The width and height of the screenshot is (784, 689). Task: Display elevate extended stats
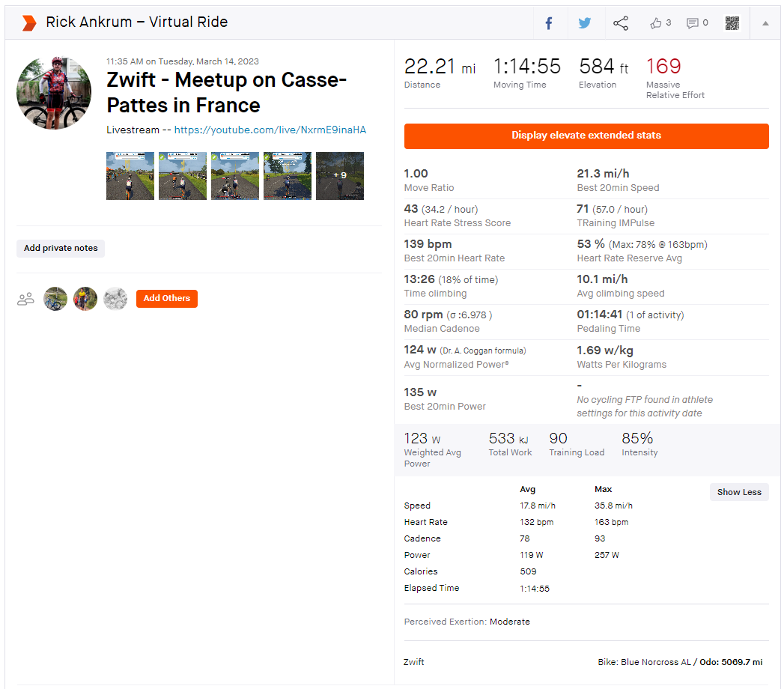click(586, 136)
